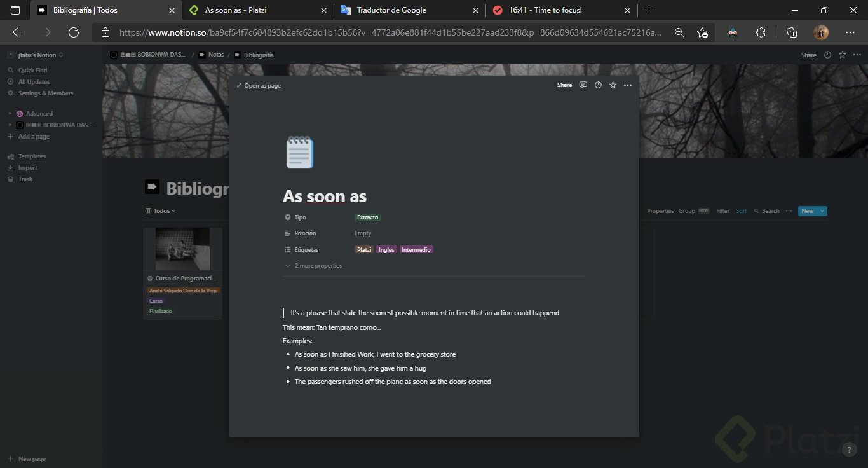Open a new browser tab

[x=649, y=10]
